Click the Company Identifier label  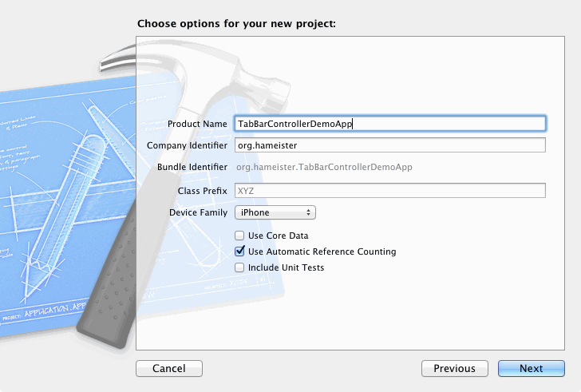click(x=187, y=145)
